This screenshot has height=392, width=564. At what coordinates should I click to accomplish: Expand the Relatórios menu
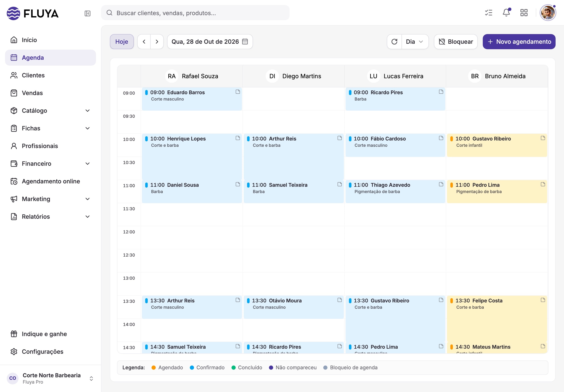click(50, 217)
